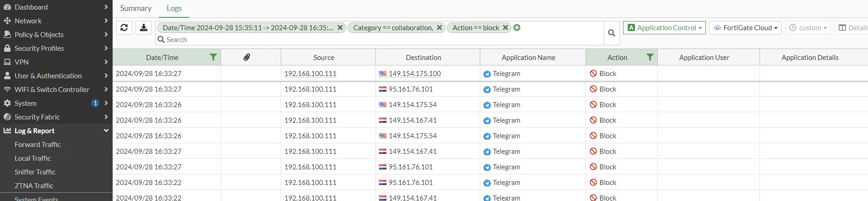Viewport: 868px width, 201px height.
Task: Click the Dashboard sidebar icon
Action: tap(7, 7)
